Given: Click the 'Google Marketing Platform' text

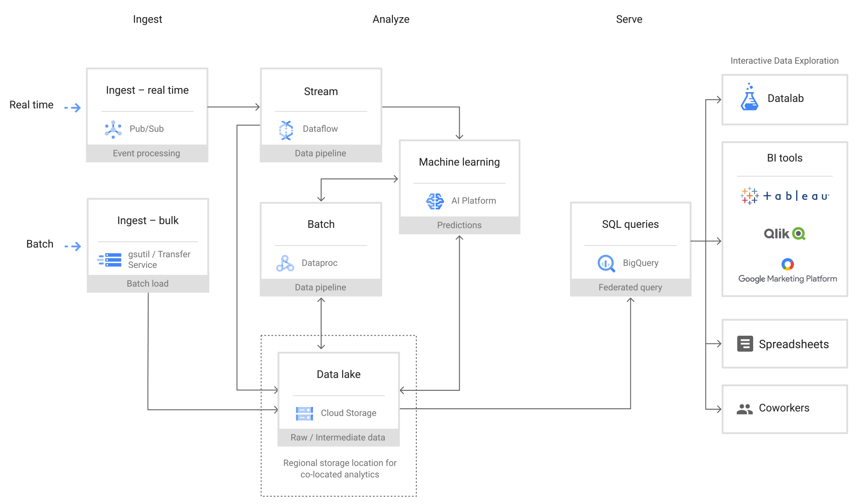Looking at the screenshot, I should [x=788, y=279].
